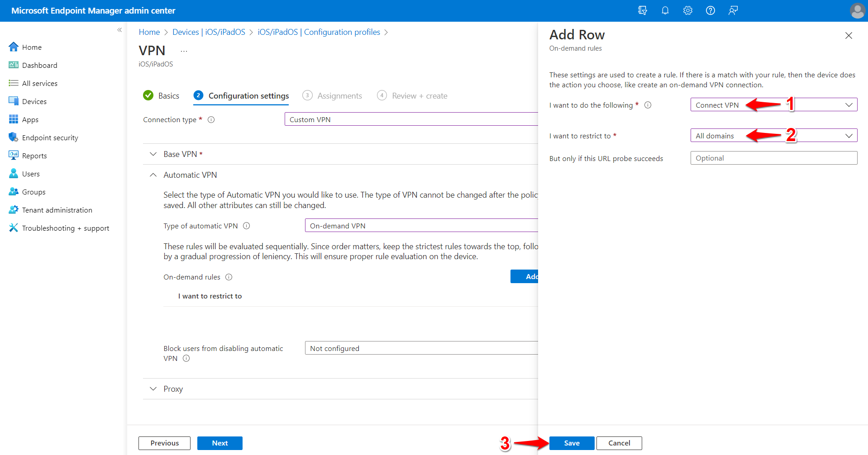
Task: Open Users in sidebar
Action: 31,174
